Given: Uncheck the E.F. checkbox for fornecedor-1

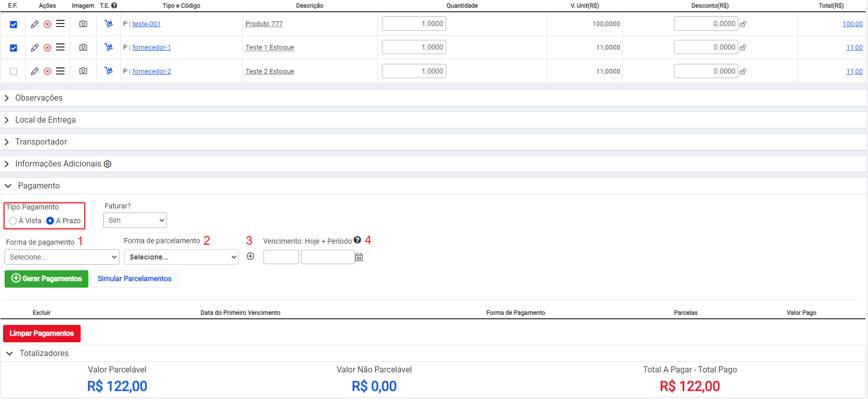Looking at the screenshot, I should pos(14,48).
